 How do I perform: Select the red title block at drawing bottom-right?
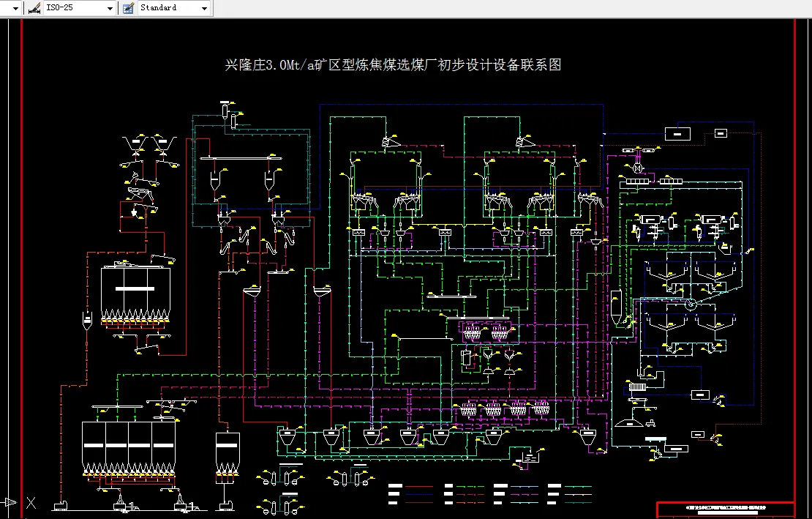tap(726, 510)
